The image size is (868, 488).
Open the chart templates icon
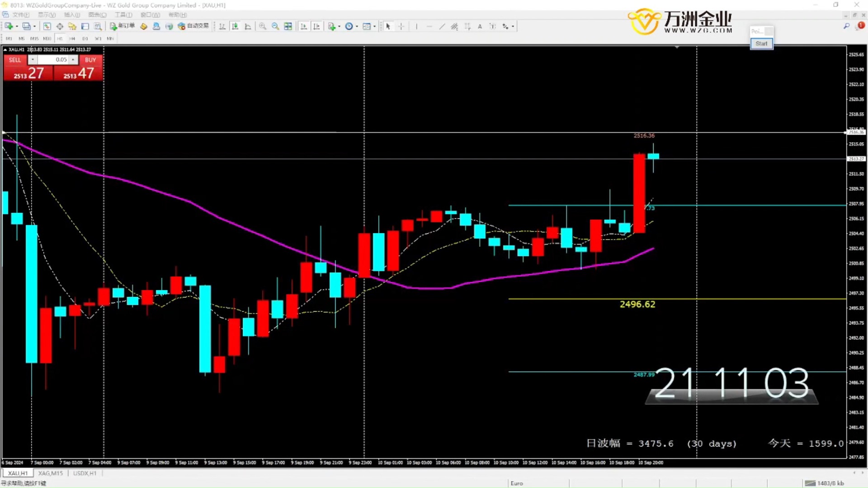(x=367, y=26)
